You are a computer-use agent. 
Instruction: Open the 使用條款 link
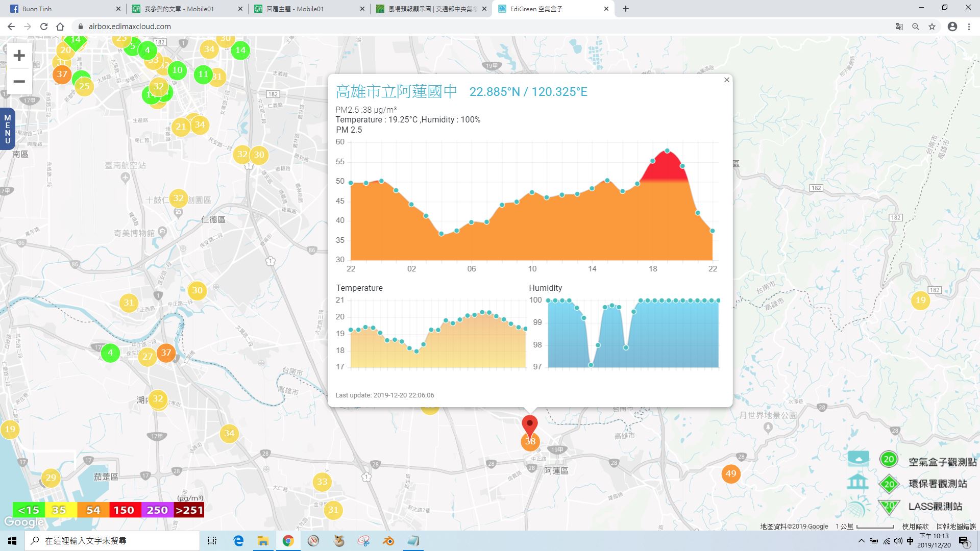pos(915,527)
